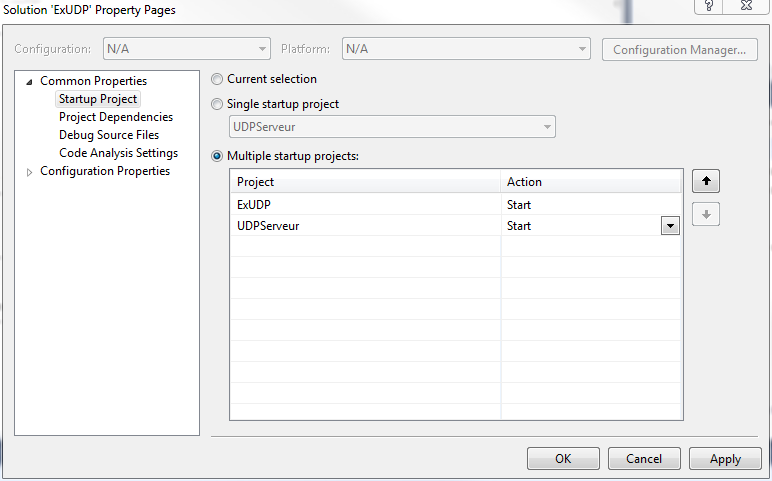Open Project Dependencies page
Screen dimensions: 772x481
coord(115,117)
